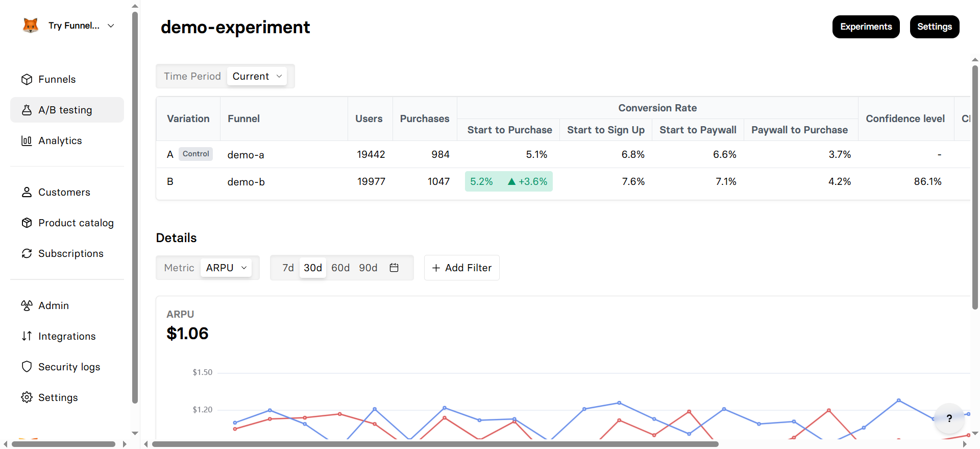Open Settings in the sidebar

(x=67, y=397)
